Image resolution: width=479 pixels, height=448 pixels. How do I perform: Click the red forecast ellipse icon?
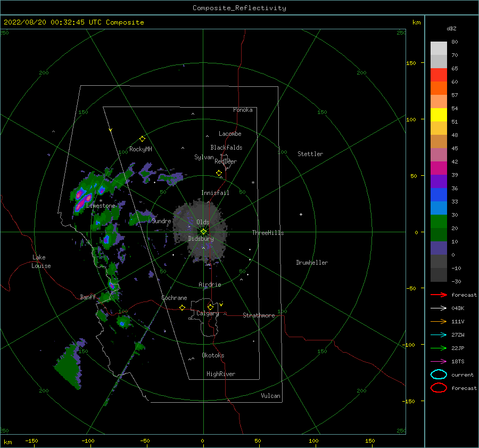[x=439, y=388]
